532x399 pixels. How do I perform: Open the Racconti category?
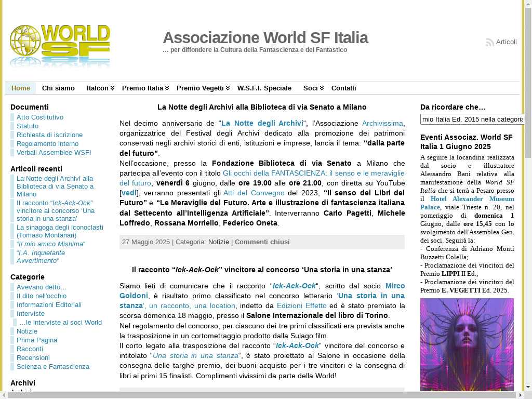[30, 349]
